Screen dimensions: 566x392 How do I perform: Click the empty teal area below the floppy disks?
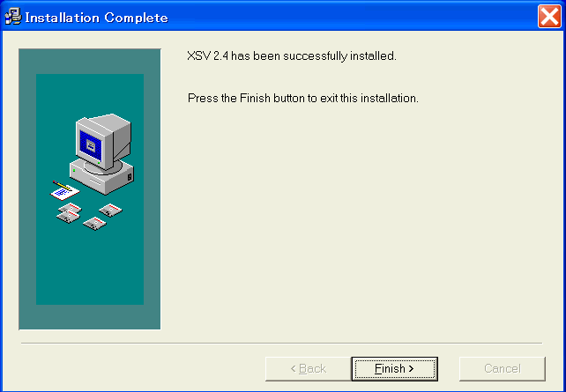(90, 269)
